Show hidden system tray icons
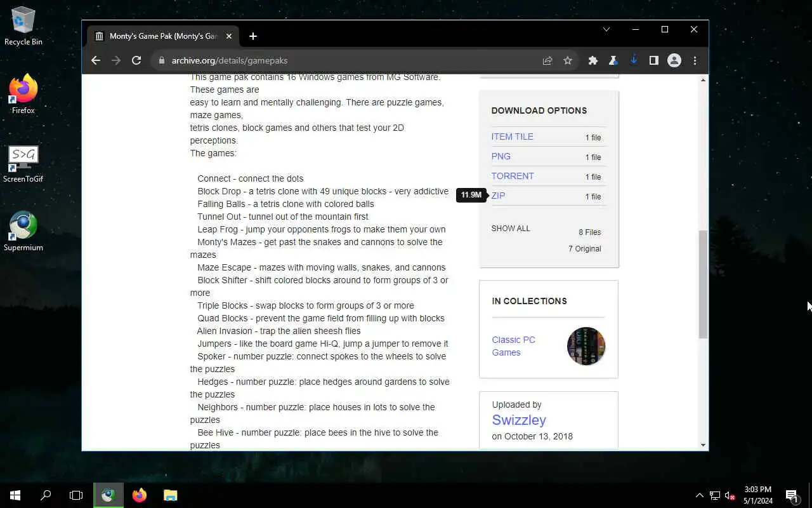 pyautogui.click(x=700, y=495)
